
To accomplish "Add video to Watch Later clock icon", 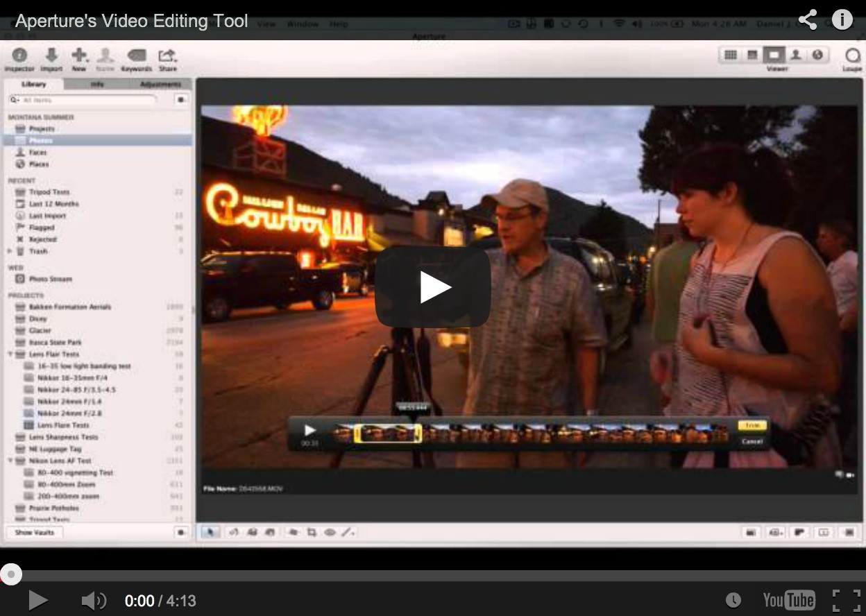I will [733, 600].
